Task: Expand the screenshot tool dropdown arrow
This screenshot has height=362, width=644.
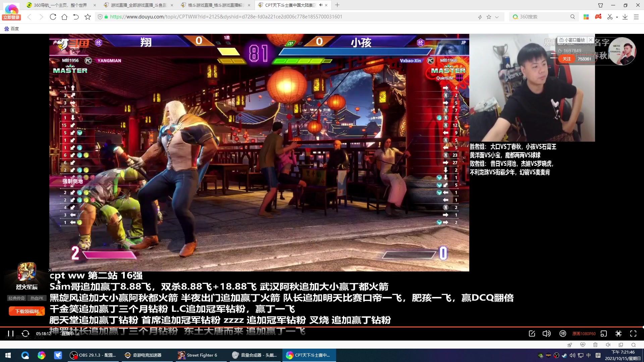Action: pyautogui.click(x=617, y=17)
